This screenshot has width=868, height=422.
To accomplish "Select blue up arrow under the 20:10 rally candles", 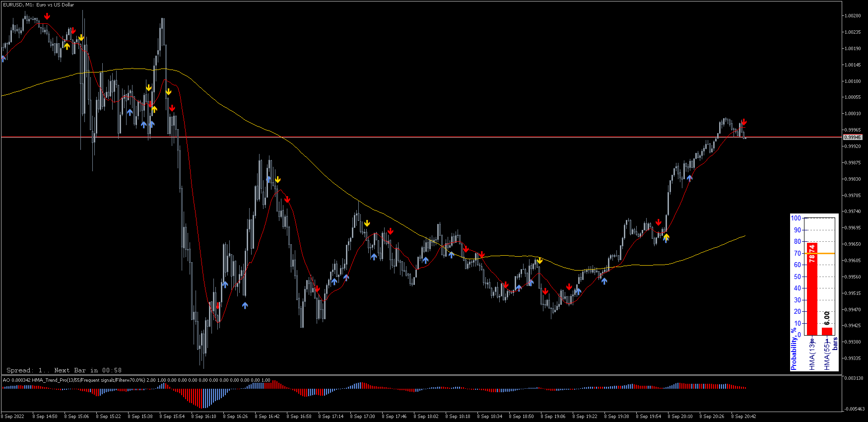I will click(689, 178).
